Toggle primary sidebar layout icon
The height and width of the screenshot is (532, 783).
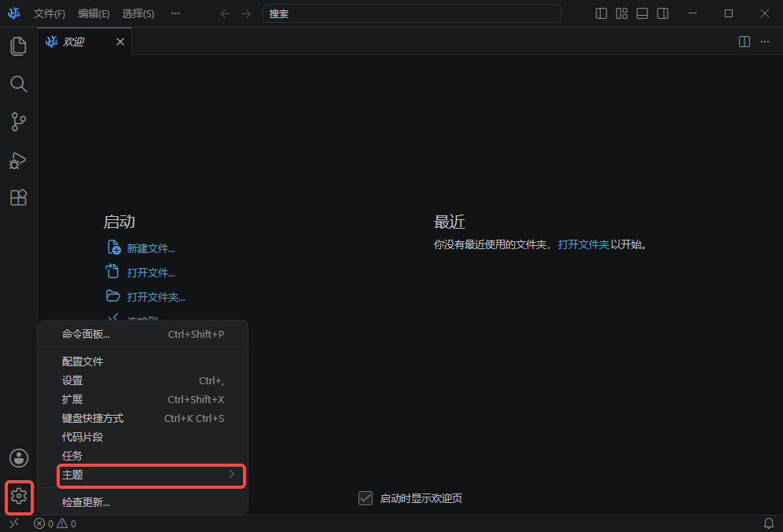(601, 13)
